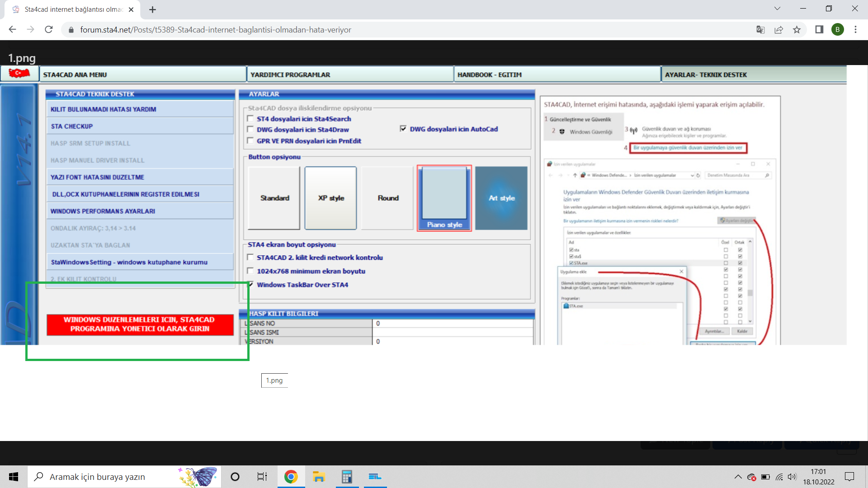Open Chrome three-dot menu
868x488 pixels.
(855, 30)
